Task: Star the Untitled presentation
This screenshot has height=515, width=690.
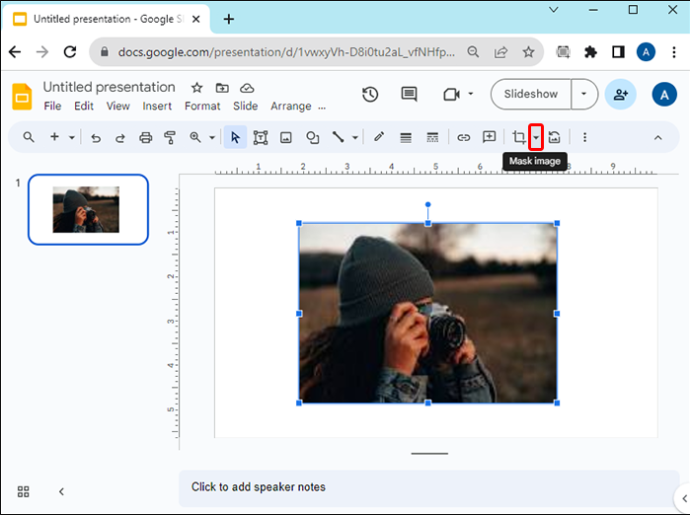Action: 197,88
